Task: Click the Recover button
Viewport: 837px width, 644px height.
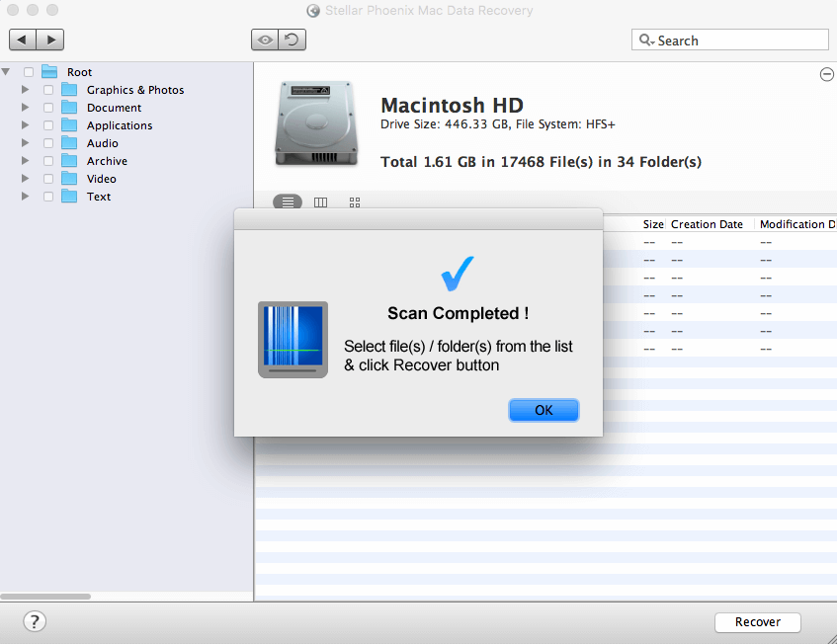Action: [758, 622]
